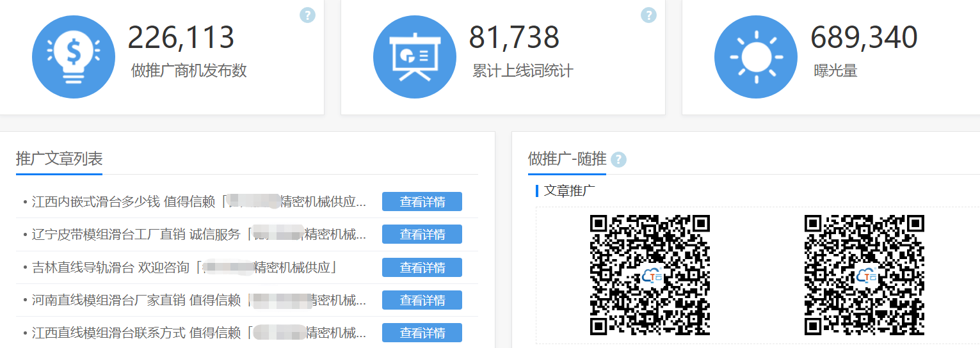The width and height of the screenshot is (980, 348).
Task: Open article 江西内嵌式滑台多少钱 值得信赖
Action: 199,202
